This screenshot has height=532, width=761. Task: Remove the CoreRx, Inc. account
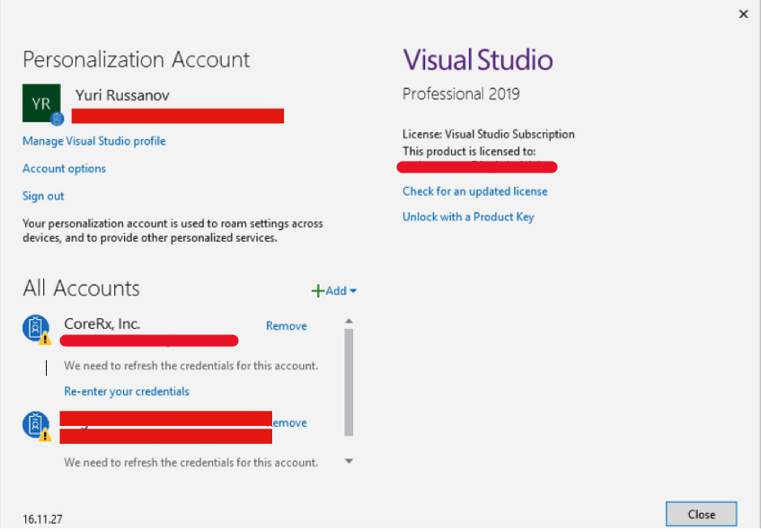coord(286,325)
